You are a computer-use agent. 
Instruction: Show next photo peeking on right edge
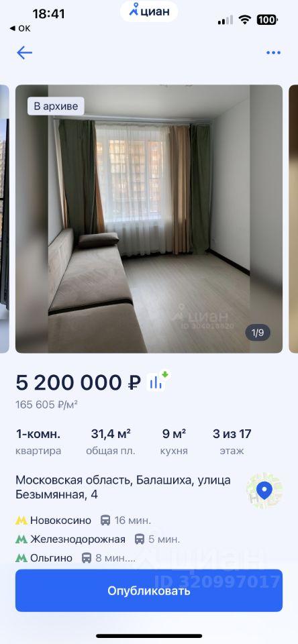click(x=293, y=219)
